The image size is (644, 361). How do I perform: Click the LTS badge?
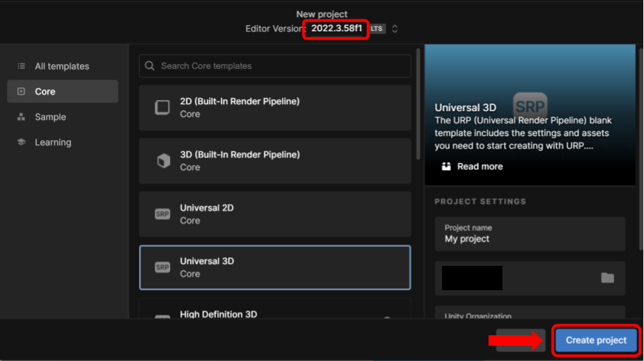coord(377,28)
